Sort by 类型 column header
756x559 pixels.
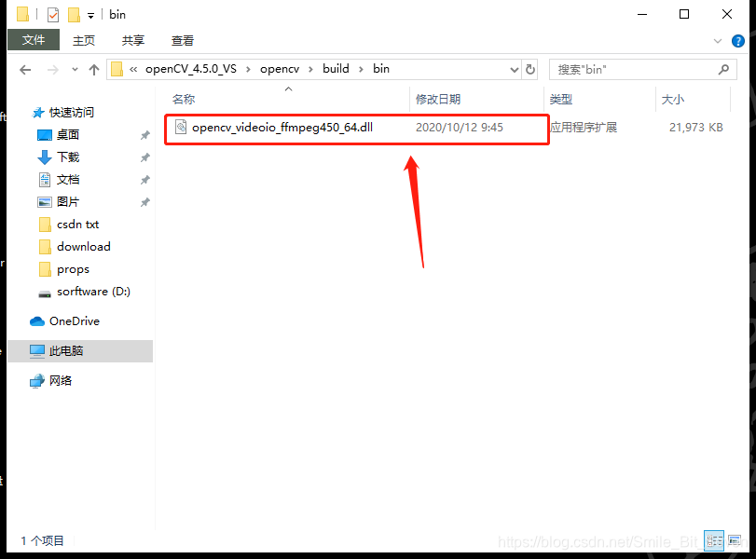(561, 100)
